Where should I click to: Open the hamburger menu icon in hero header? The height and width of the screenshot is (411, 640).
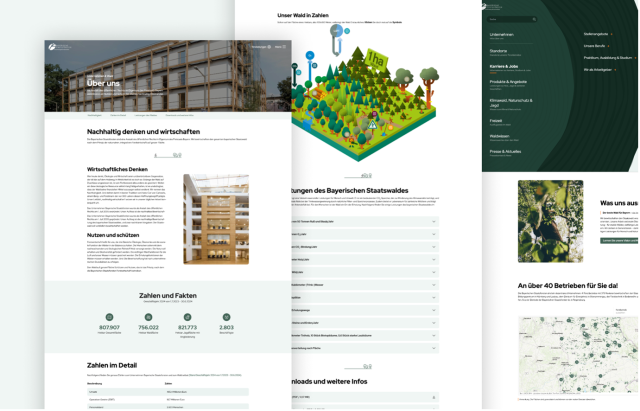[284, 47]
